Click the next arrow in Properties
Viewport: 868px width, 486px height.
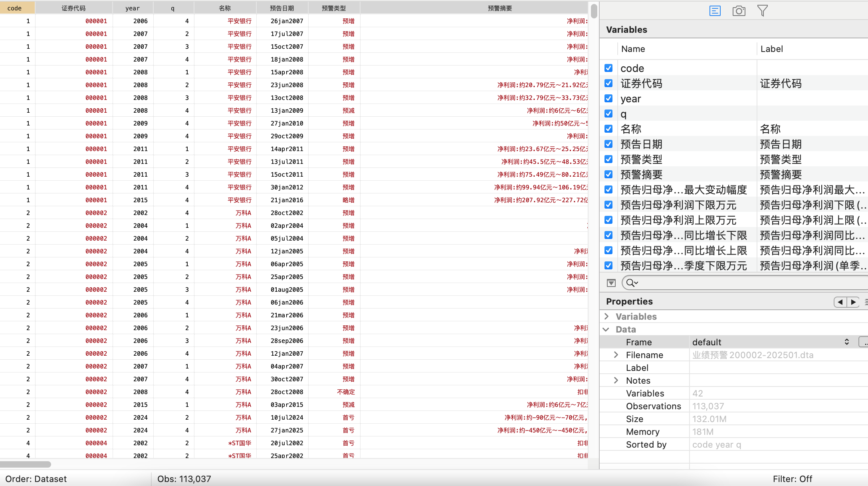pyautogui.click(x=853, y=302)
